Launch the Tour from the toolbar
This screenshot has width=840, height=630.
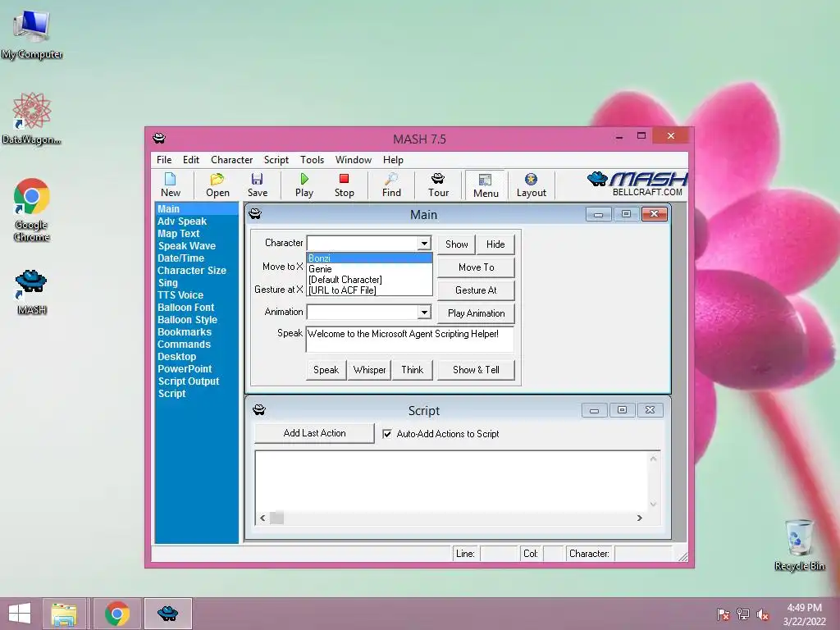tap(438, 185)
